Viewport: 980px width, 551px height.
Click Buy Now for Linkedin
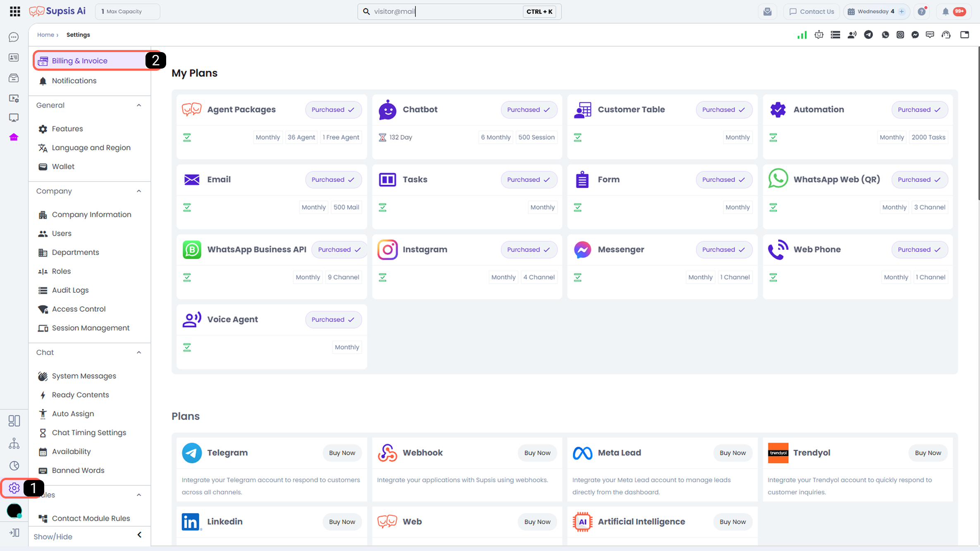pyautogui.click(x=342, y=522)
